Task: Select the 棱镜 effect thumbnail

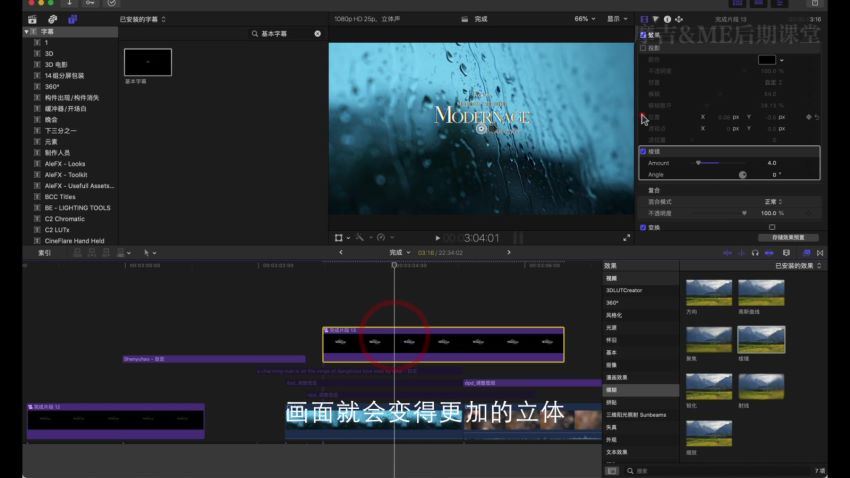Action: click(761, 340)
